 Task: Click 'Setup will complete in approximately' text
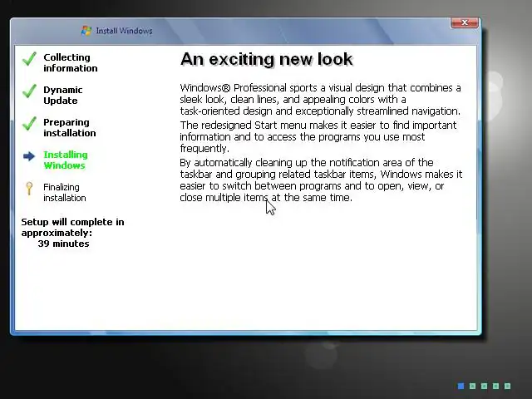coord(72,227)
